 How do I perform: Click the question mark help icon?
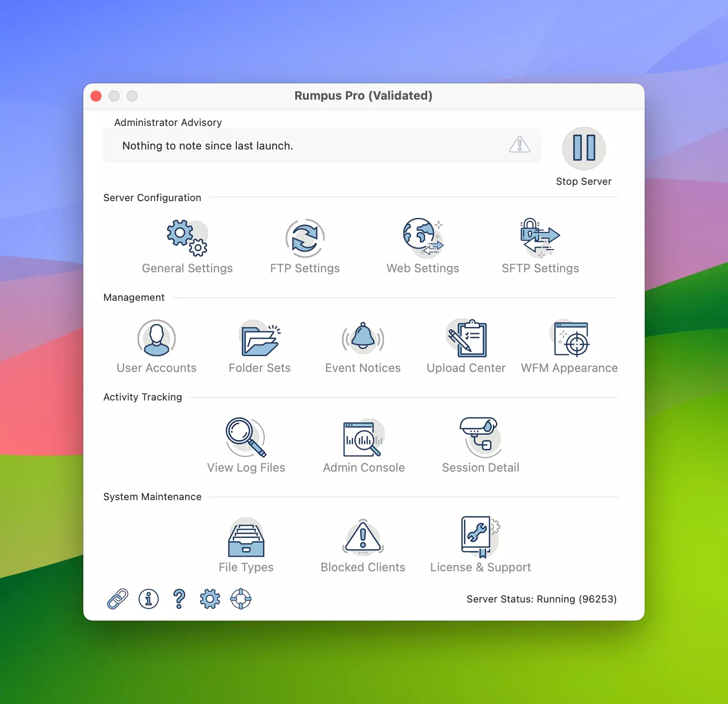tap(179, 599)
